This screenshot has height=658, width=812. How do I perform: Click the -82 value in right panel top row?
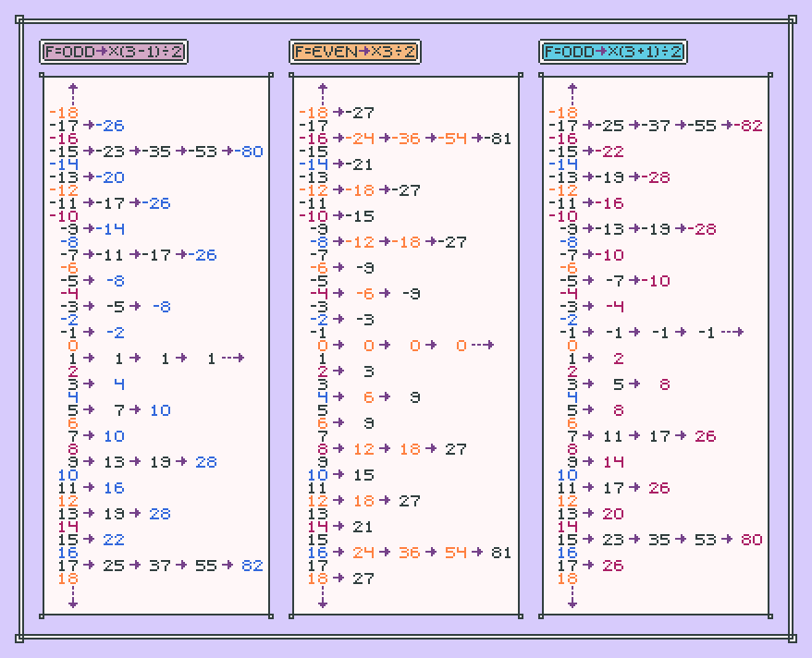[x=750, y=125]
